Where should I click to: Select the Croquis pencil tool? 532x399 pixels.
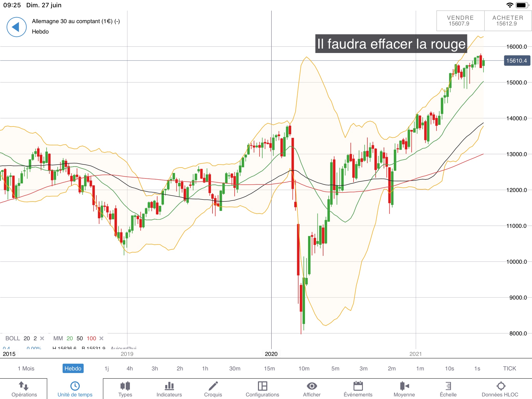[213, 386]
